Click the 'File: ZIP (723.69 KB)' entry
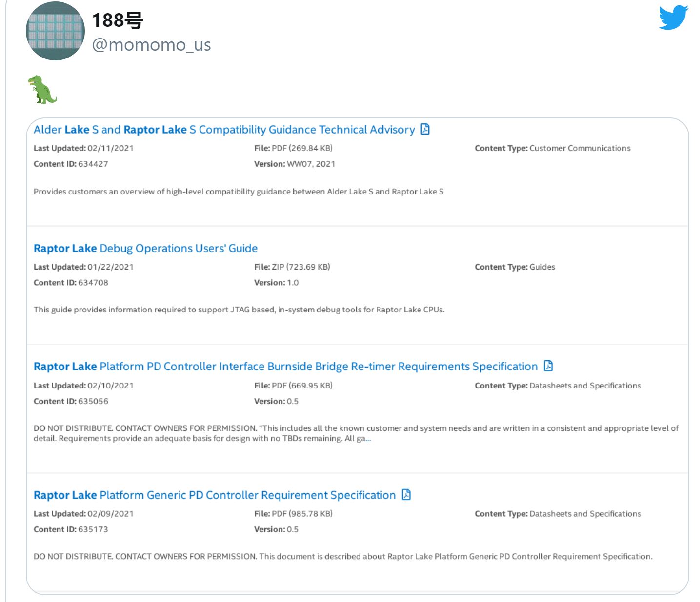This screenshot has height=602, width=700. pos(292,267)
